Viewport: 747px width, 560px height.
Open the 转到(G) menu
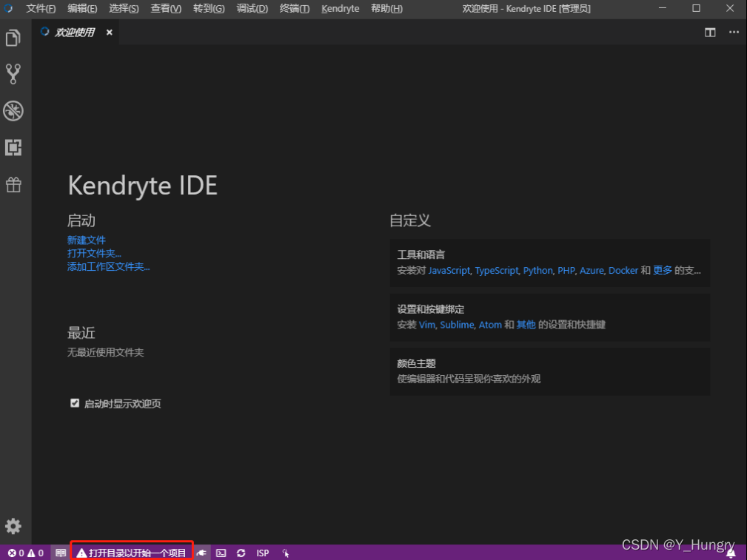pyautogui.click(x=209, y=9)
